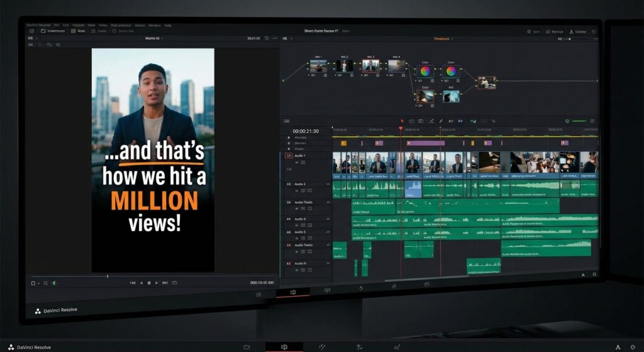The height and width of the screenshot is (352, 644).
Task: Open the View menu
Action: point(91,25)
